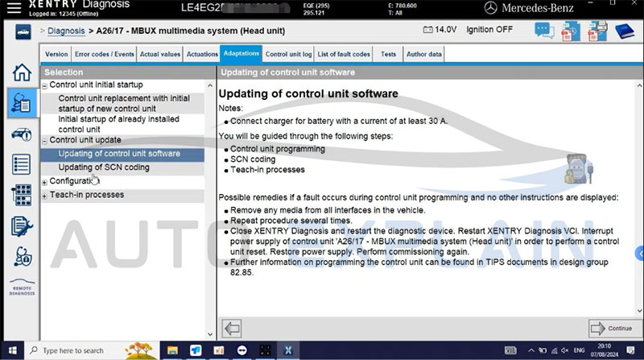This screenshot has height=360, width=644.
Task: Open the stethoscope with lock sidebar icon
Action: 23,257
